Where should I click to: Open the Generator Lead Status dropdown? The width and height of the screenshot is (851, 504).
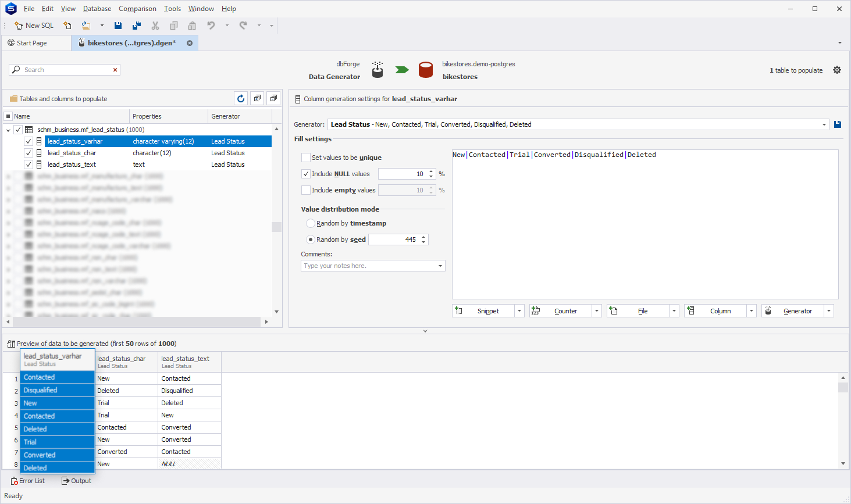click(824, 124)
